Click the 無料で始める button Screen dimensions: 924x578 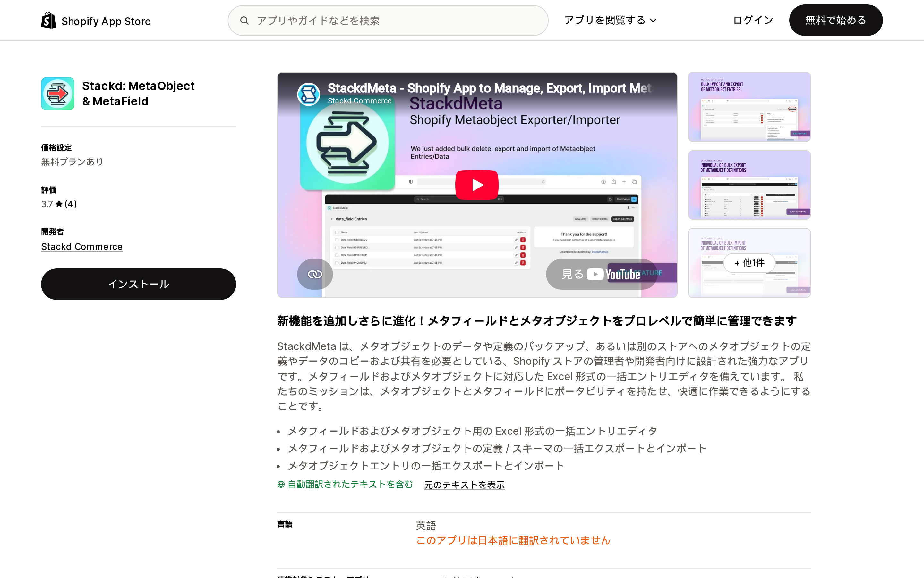[x=836, y=20]
